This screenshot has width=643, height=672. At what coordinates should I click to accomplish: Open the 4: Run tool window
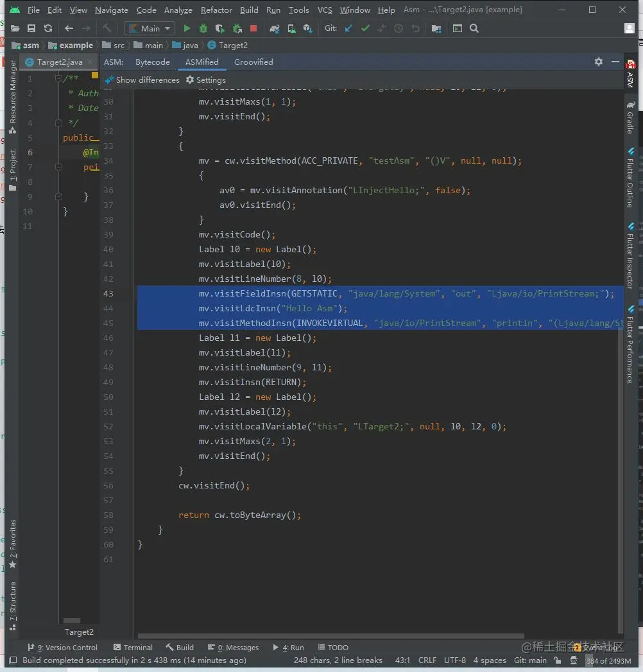tap(288, 648)
